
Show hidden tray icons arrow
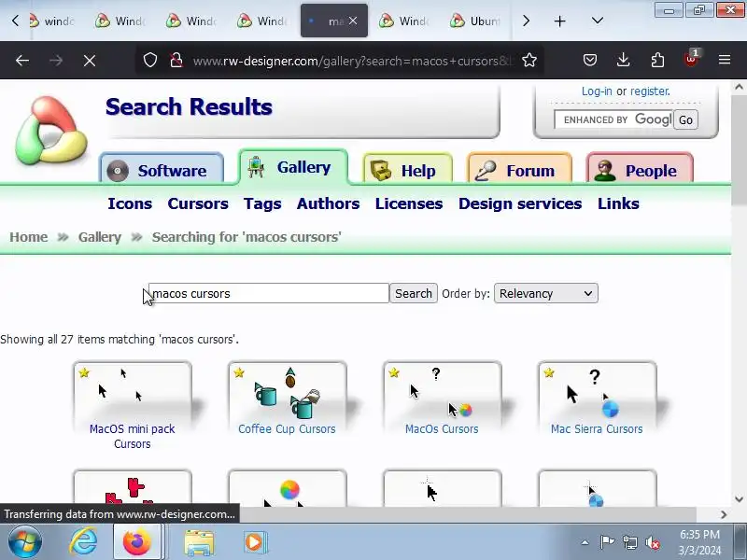point(585,542)
